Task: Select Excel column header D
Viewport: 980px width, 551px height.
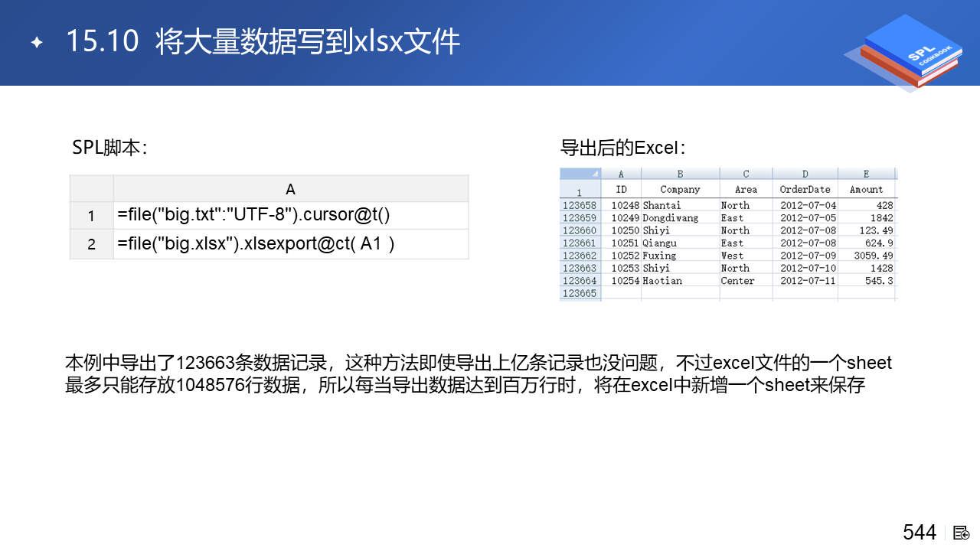Action: 805,174
